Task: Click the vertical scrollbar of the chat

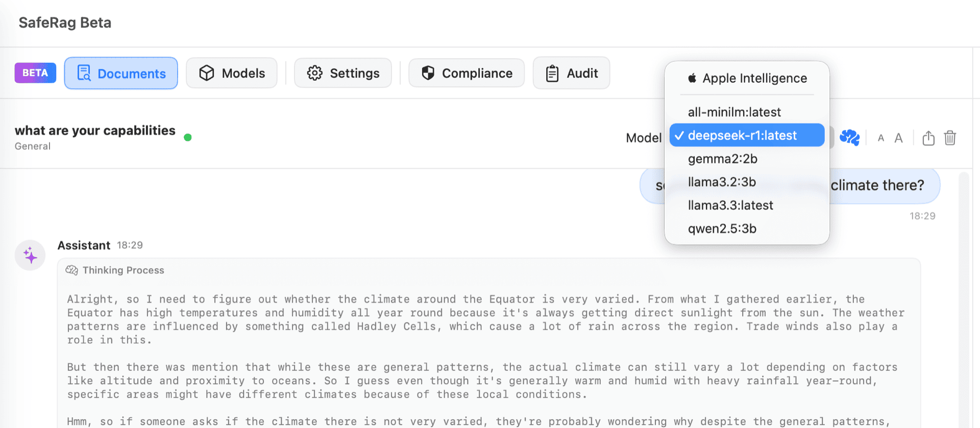Action: click(x=964, y=299)
